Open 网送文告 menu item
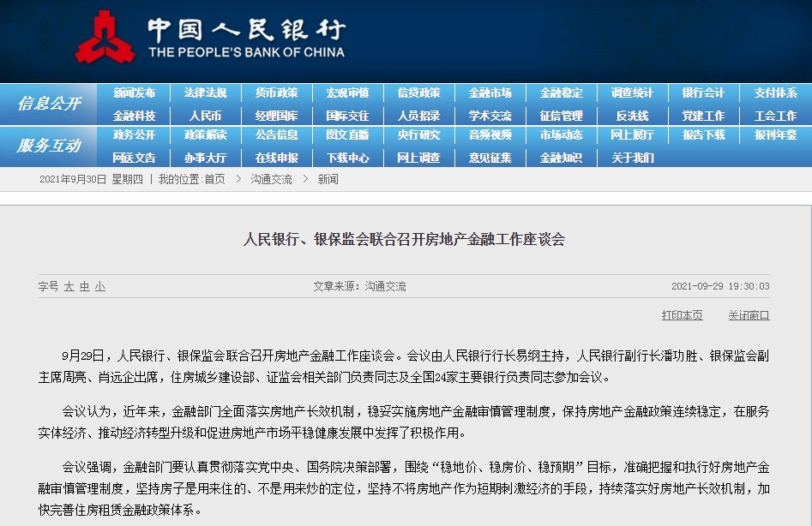The height and width of the screenshot is (526, 812). (x=134, y=158)
